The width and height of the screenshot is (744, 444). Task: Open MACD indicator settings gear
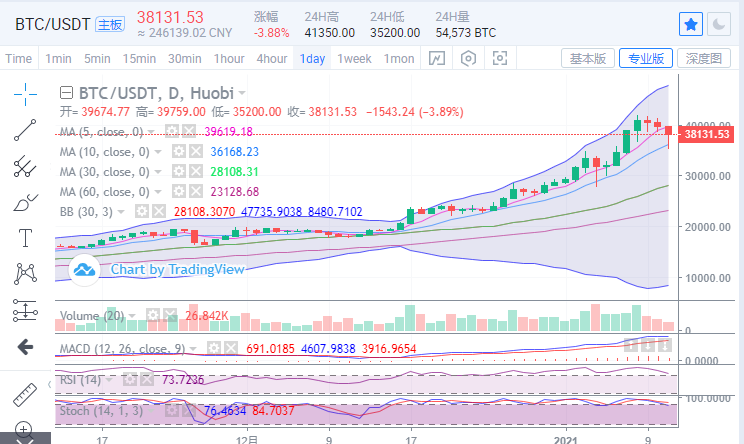tap(214, 349)
